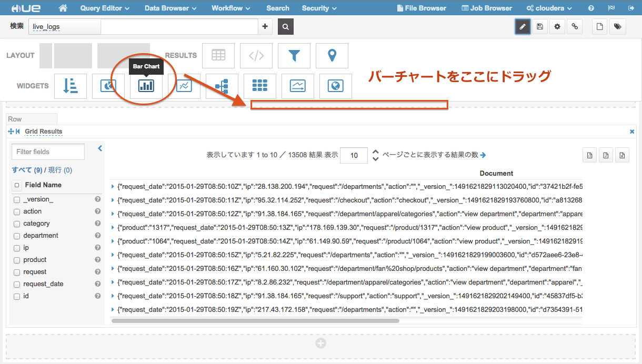
Task: Open the Query Editor dropdown menu
Action: 105,8
